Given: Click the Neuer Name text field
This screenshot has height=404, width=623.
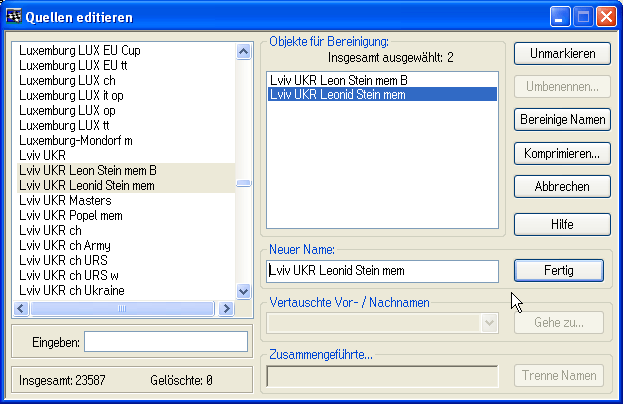Looking at the screenshot, I should 382,270.
